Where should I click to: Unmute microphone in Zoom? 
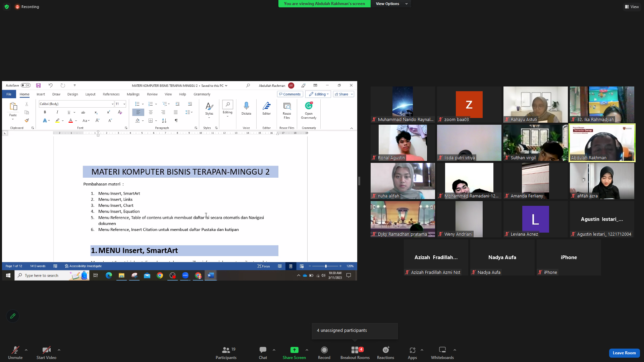(15, 353)
